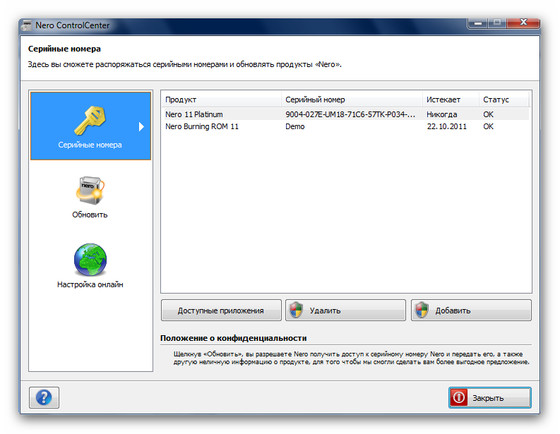Click the Обновить sidebar label
Screen dimensions: 560x434
[x=90, y=215]
